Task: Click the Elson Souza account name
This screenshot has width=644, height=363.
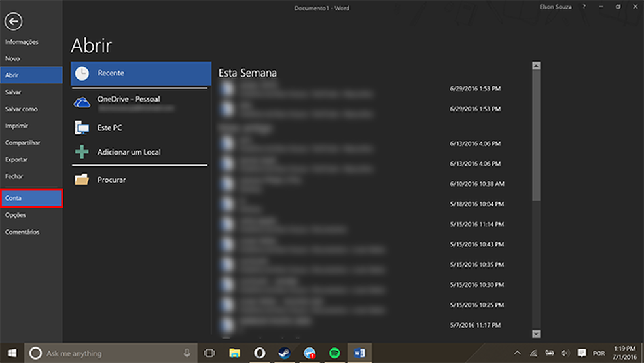Action: pyautogui.click(x=555, y=7)
